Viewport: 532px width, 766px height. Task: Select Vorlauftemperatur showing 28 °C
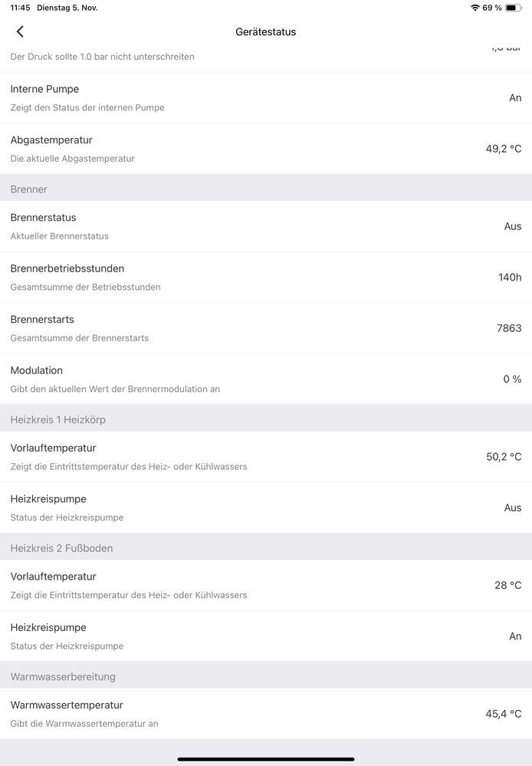click(266, 585)
